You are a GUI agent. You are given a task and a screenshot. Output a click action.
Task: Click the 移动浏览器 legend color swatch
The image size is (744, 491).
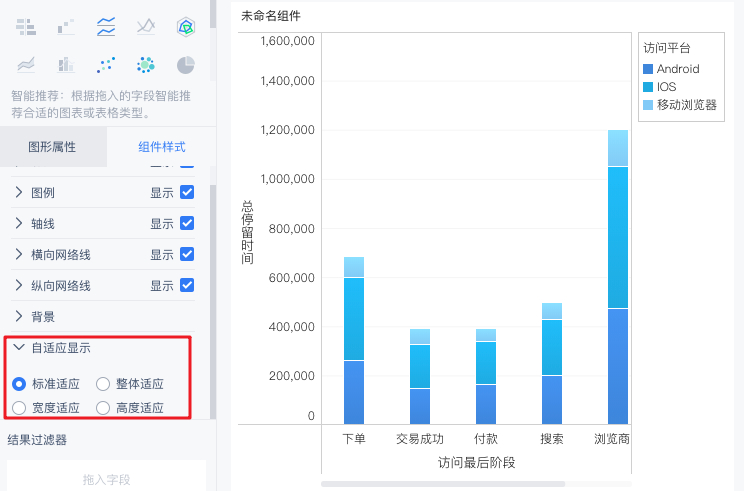[x=648, y=105]
